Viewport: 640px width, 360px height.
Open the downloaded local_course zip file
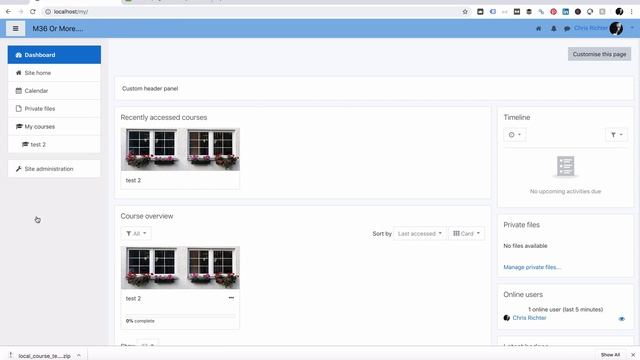[44, 356]
